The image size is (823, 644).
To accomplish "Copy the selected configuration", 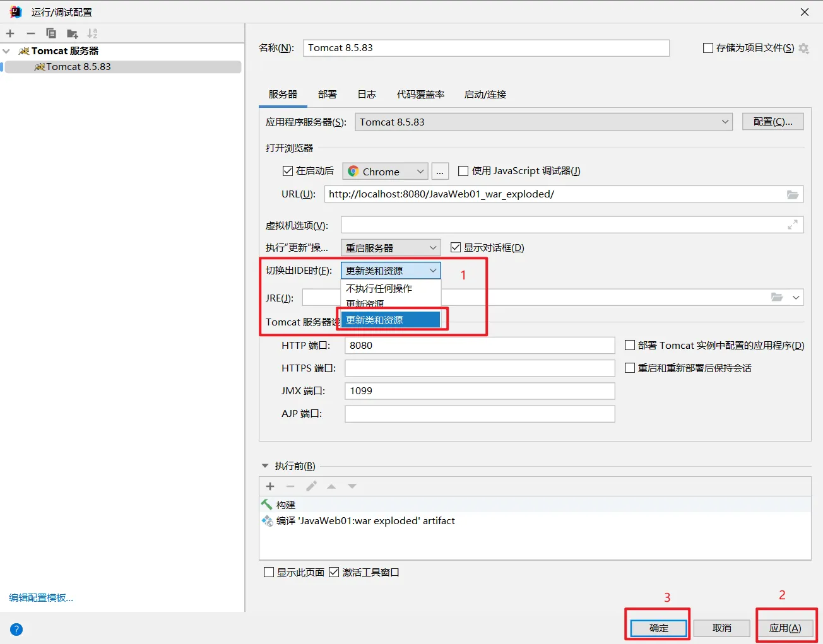I will [51, 33].
